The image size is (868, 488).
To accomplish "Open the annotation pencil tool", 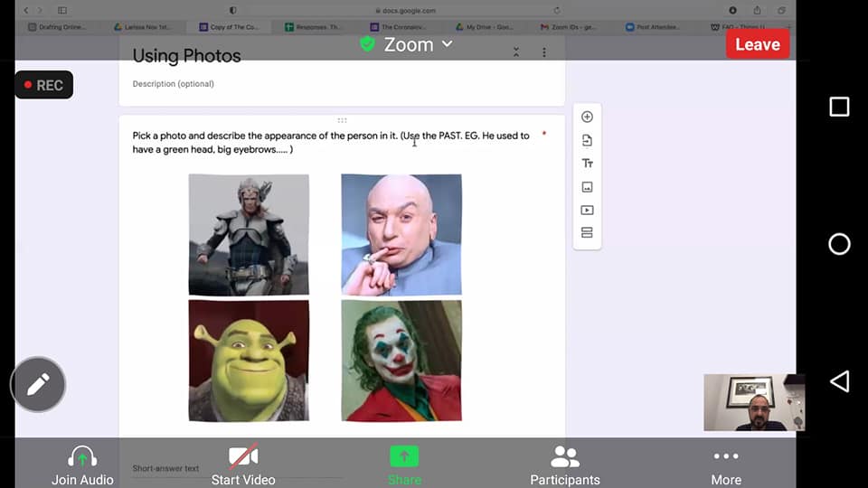I will (x=38, y=385).
